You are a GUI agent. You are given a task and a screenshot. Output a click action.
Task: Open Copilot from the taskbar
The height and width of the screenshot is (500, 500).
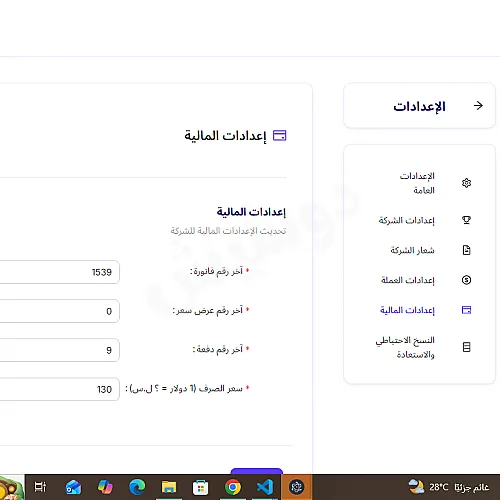click(105, 487)
